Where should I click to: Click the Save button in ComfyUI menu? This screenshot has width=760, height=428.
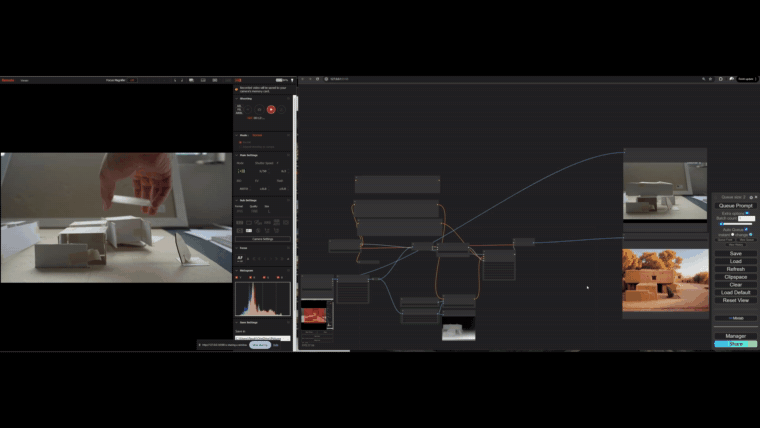[735, 253]
